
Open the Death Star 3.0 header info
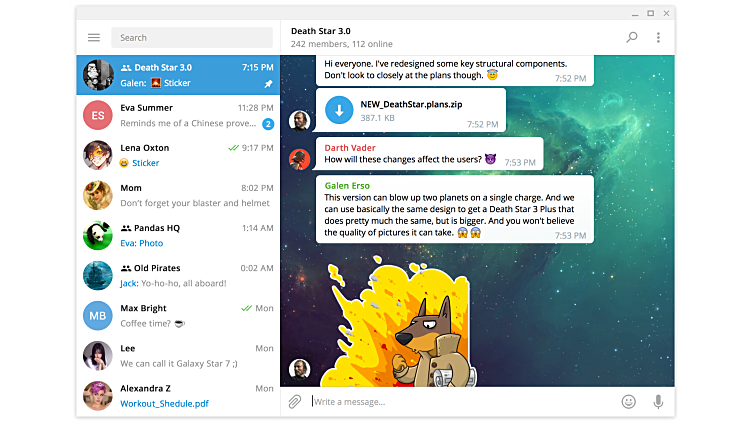[x=330, y=38]
